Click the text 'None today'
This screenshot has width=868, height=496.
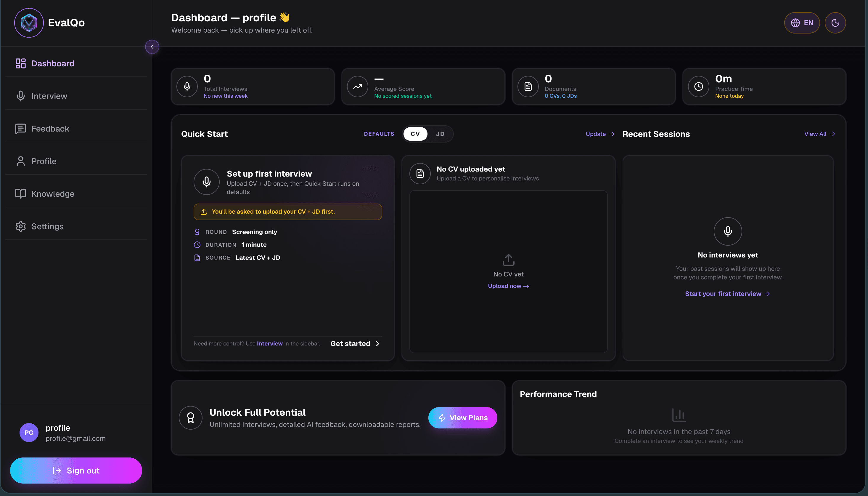[729, 96]
